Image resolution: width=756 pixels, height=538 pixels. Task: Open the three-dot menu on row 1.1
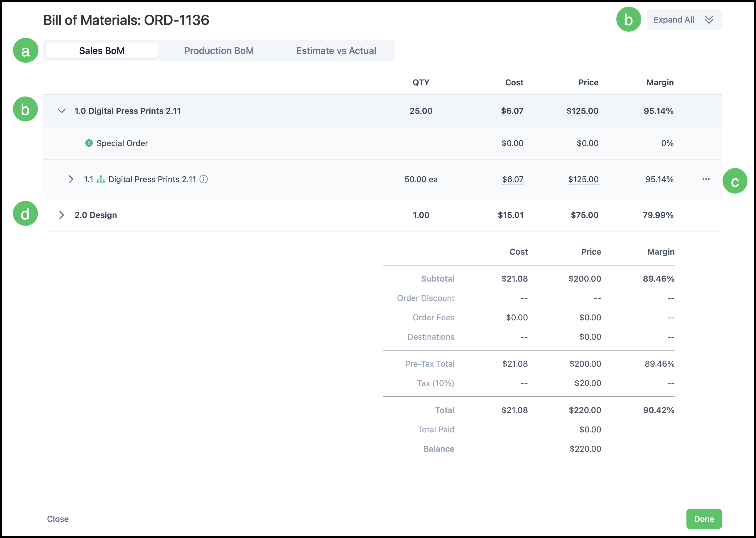tap(706, 179)
